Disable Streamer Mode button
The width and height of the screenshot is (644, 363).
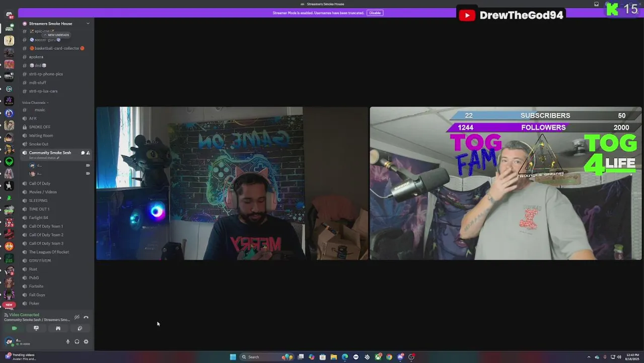(x=375, y=13)
